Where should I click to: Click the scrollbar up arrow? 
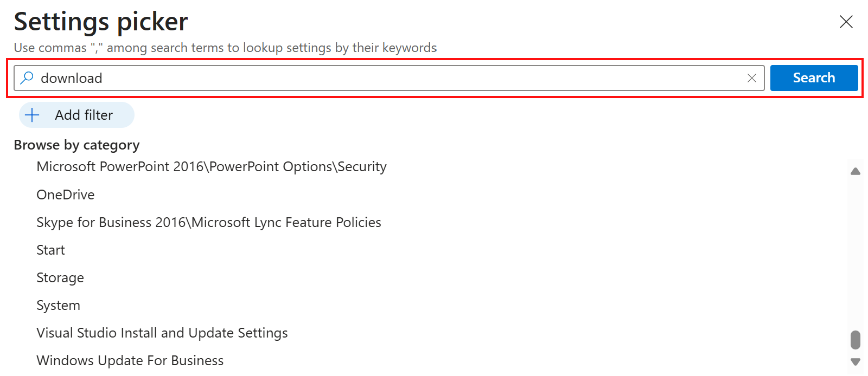coord(856,171)
